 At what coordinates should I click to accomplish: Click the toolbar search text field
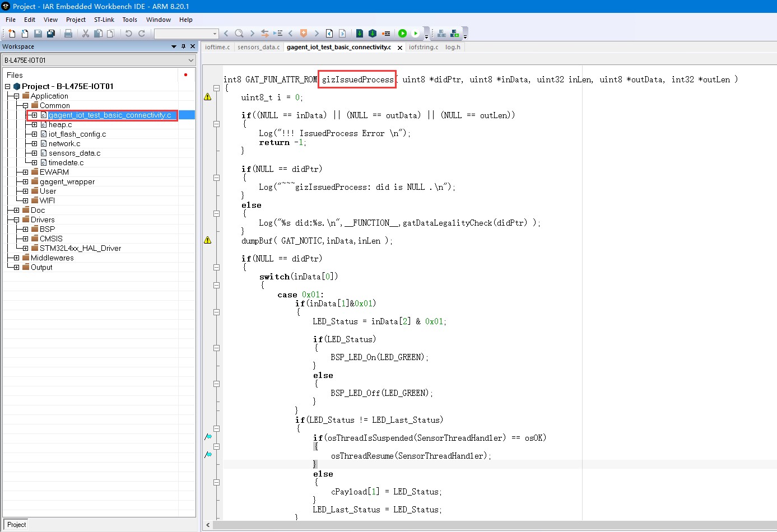tap(183, 34)
